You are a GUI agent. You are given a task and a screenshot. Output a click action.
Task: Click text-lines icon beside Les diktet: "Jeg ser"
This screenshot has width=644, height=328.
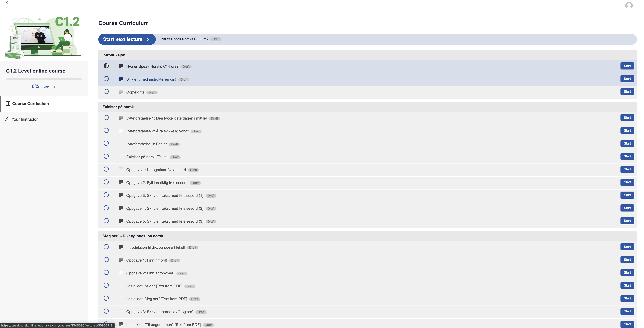121,298
